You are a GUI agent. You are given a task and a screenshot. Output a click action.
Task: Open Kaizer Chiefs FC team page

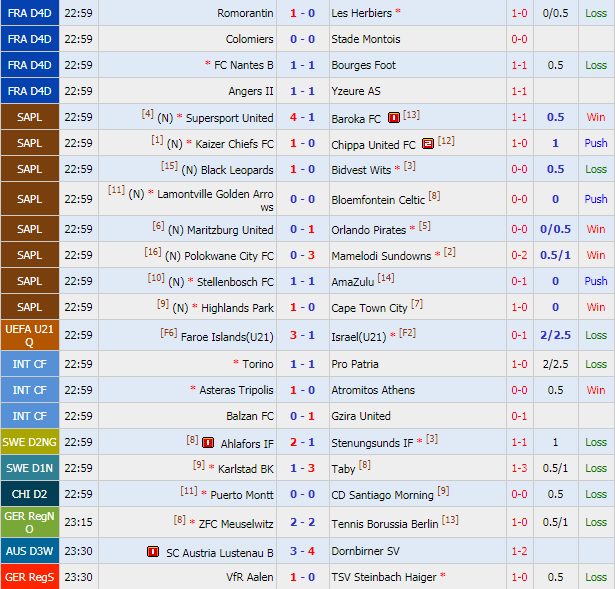pyautogui.click(x=234, y=144)
